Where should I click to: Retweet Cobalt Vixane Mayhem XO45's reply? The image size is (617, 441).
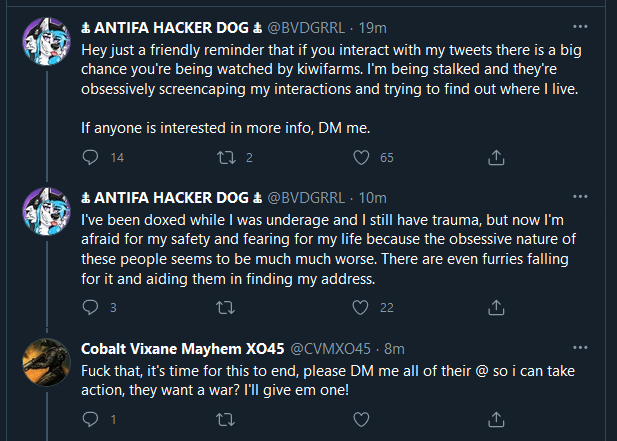point(225,419)
